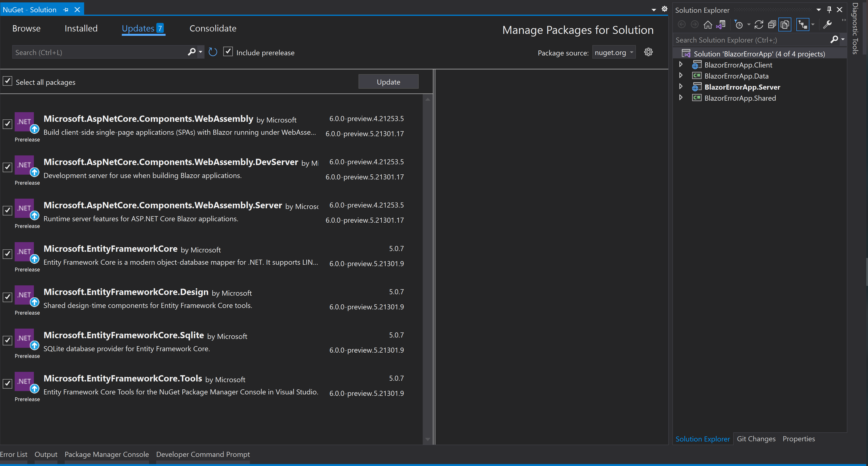Screen dimensions: 868x466
Task: Click the Home icon in Solution Explorer
Action: tap(708, 24)
